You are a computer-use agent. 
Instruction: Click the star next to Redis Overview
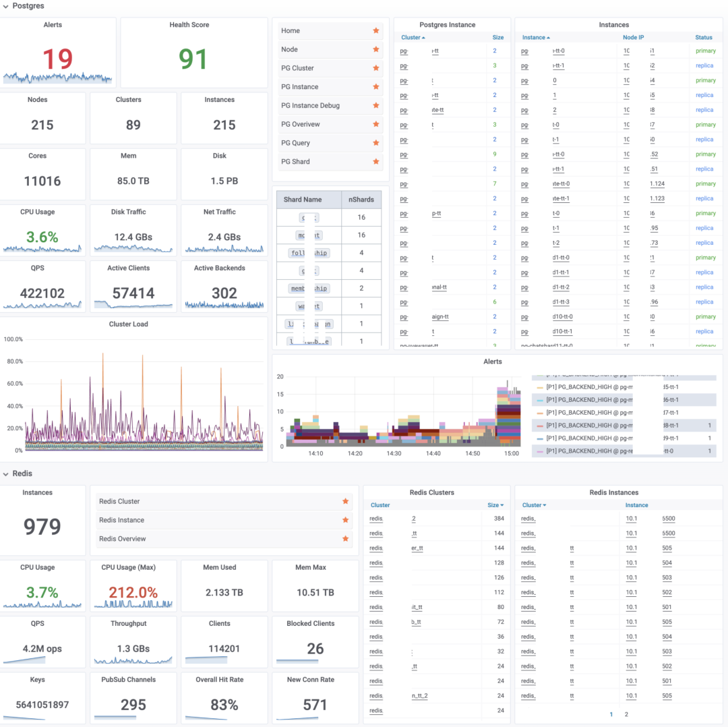pyautogui.click(x=345, y=539)
